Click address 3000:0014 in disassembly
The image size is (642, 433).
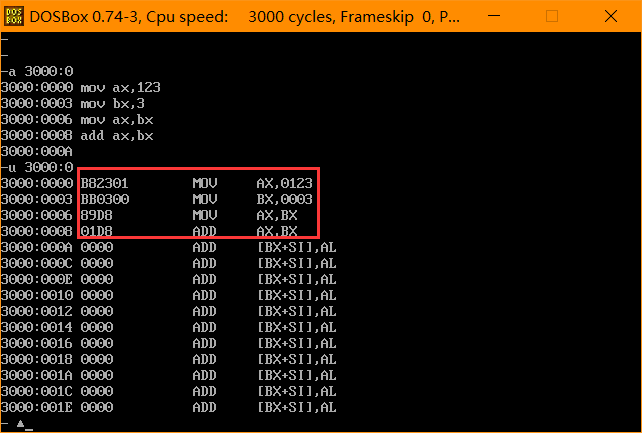(x=37, y=327)
